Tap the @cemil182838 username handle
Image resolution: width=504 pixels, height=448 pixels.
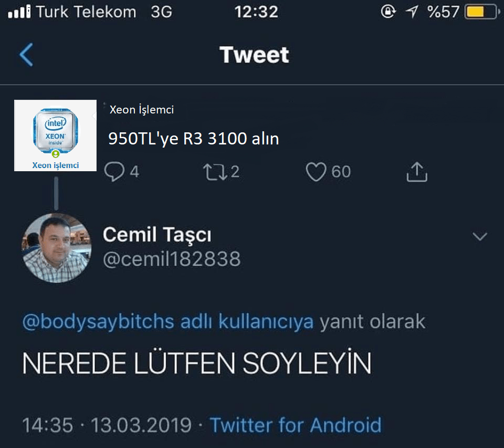[x=172, y=259]
